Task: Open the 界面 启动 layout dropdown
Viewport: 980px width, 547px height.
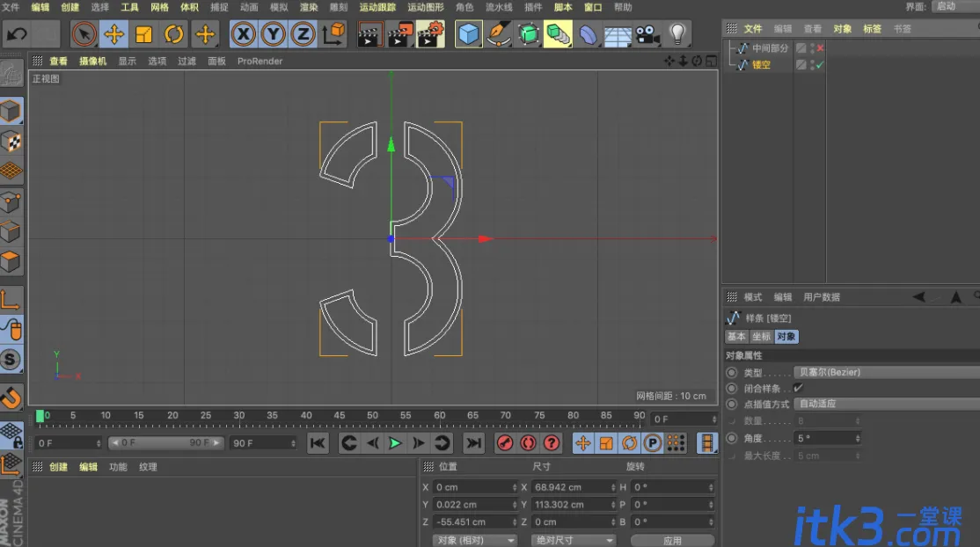Action: (x=955, y=6)
